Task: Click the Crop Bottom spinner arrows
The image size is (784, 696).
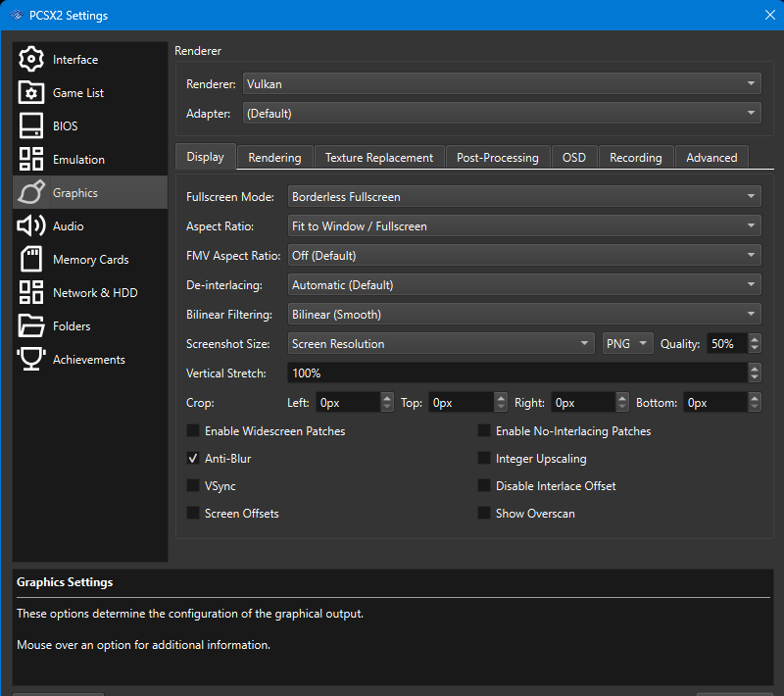Action: (x=755, y=403)
